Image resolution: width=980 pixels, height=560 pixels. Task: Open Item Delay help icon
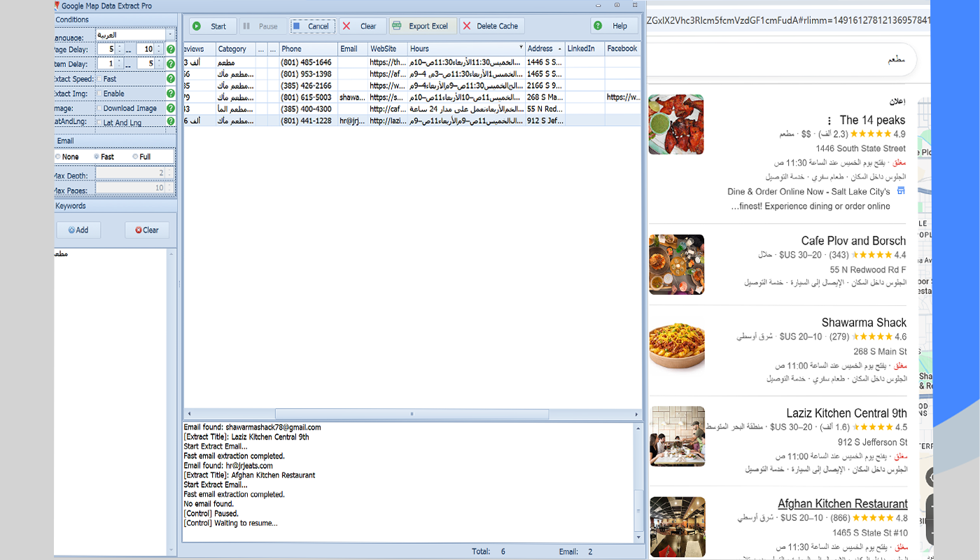pyautogui.click(x=170, y=64)
